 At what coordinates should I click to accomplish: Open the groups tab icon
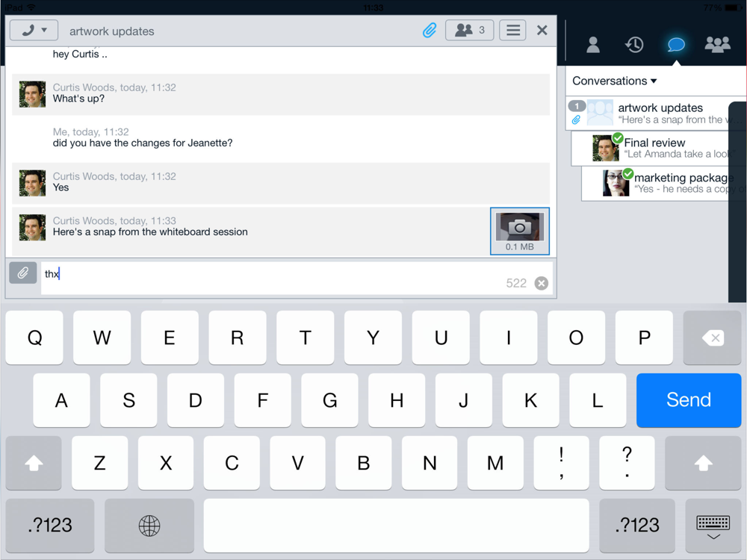tap(717, 45)
